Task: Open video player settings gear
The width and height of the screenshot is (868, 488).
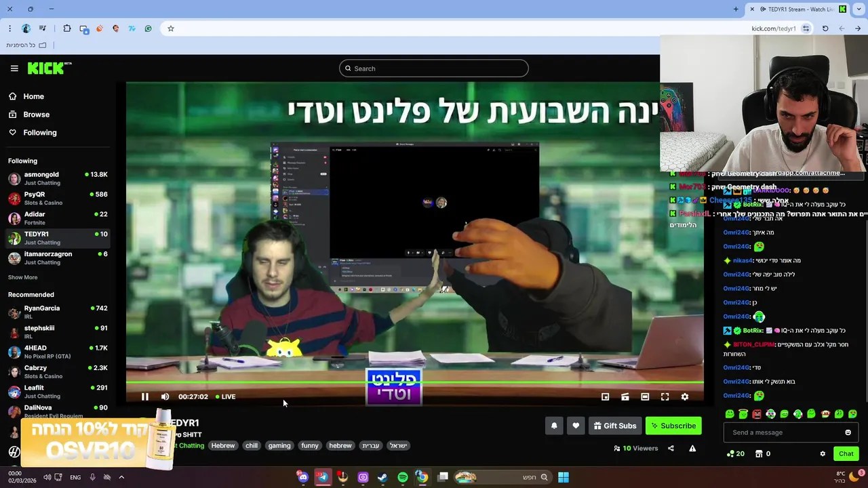Action: pyautogui.click(x=684, y=396)
